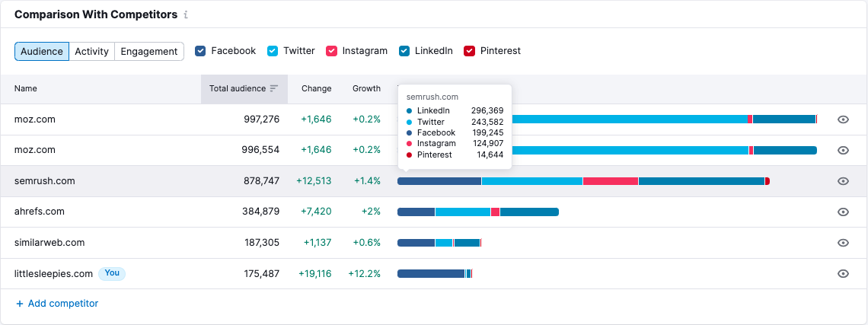Toggle visibility eye for similarweb.com

(x=843, y=243)
